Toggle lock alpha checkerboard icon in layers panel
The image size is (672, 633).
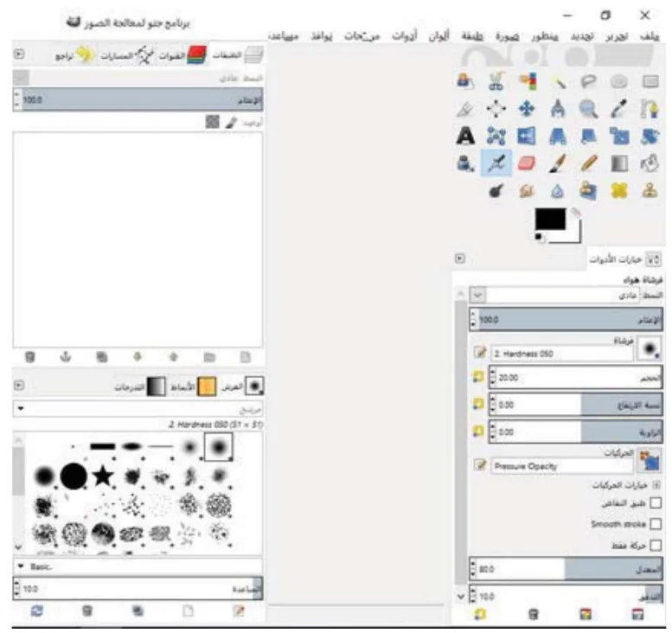coord(213,122)
